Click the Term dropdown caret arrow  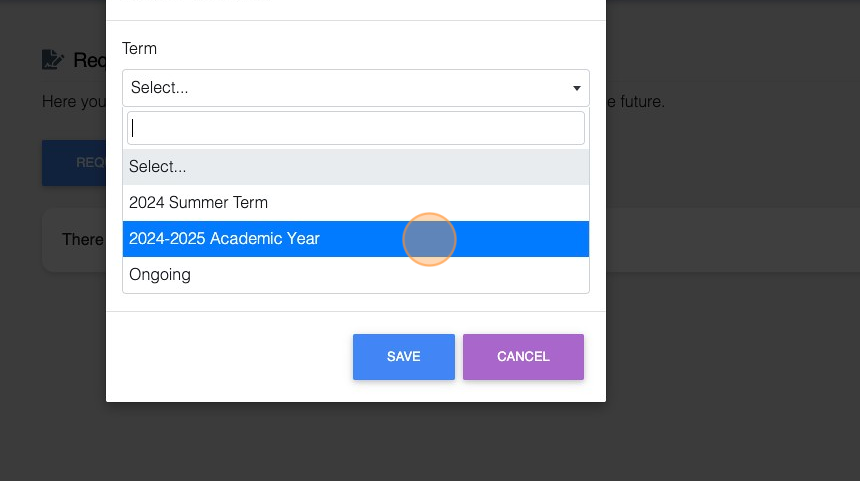(x=577, y=88)
